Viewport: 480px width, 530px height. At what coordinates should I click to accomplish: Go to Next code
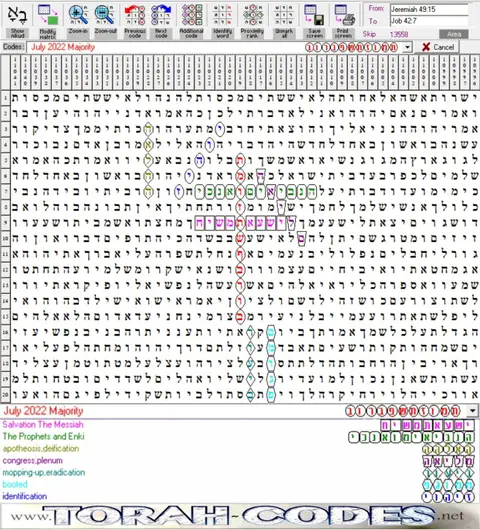[x=161, y=15]
